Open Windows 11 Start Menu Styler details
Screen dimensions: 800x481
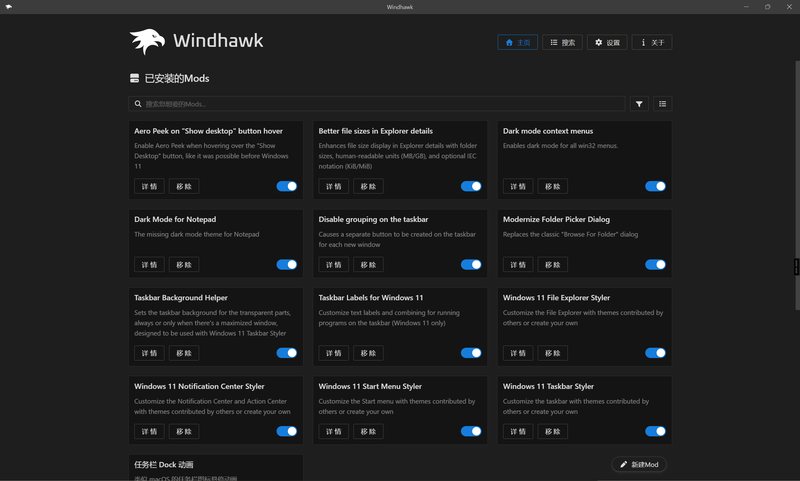pyautogui.click(x=334, y=432)
